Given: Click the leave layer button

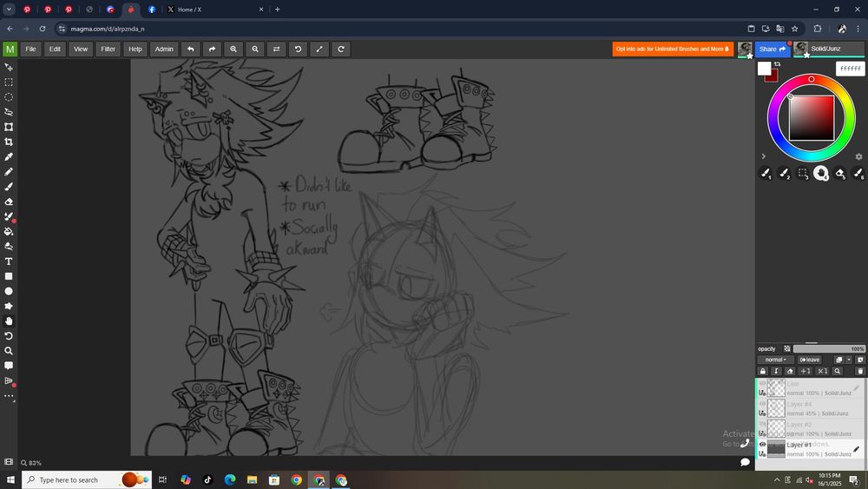Looking at the screenshot, I should pyautogui.click(x=811, y=360).
